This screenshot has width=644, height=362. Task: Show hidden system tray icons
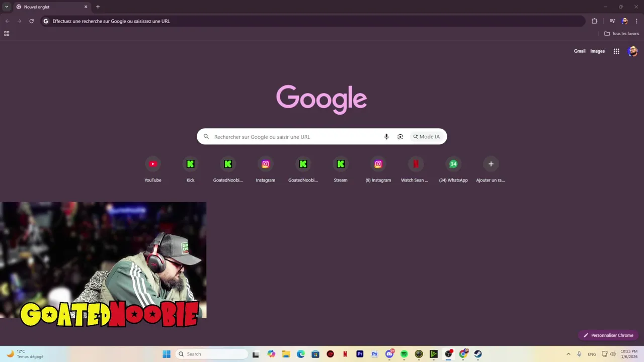click(569, 354)
